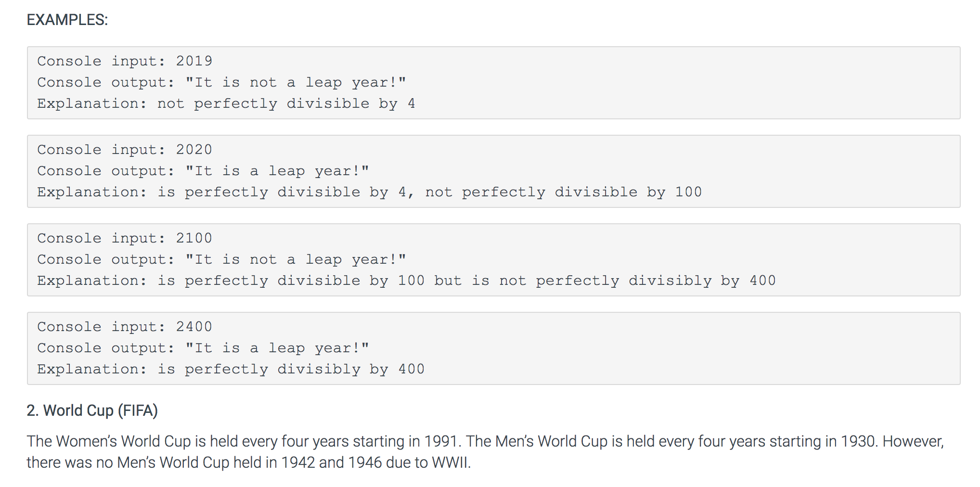980x487 pixels.
Task: Click the 2100 'not a leap year' output line
Action: point(222,259)
